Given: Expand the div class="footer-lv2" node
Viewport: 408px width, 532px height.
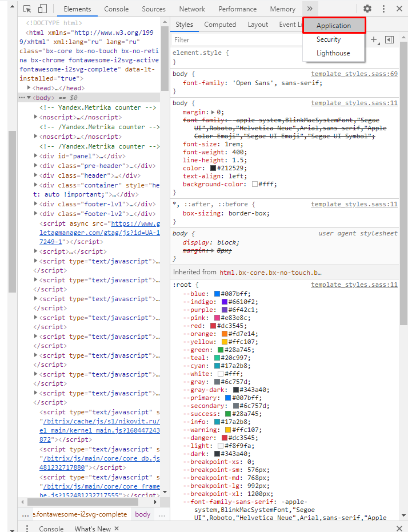Looking at the screenshot, I should coord(35,213).
